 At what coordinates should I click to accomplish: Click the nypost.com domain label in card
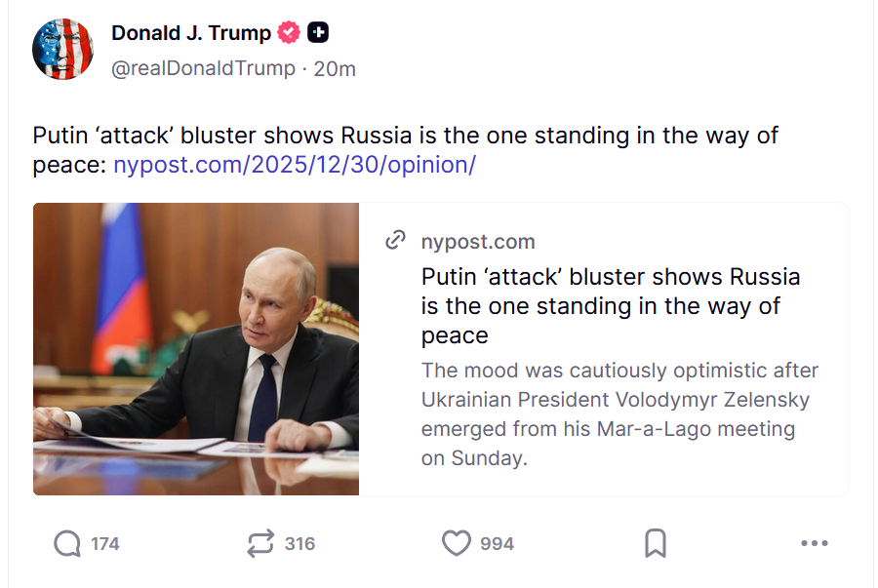pos(478,242)
